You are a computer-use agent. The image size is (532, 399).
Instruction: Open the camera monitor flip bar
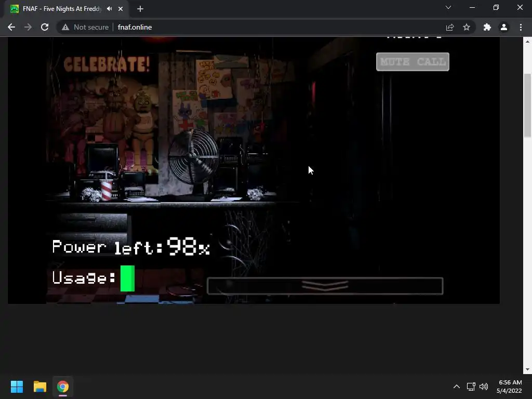click(325, 286)
